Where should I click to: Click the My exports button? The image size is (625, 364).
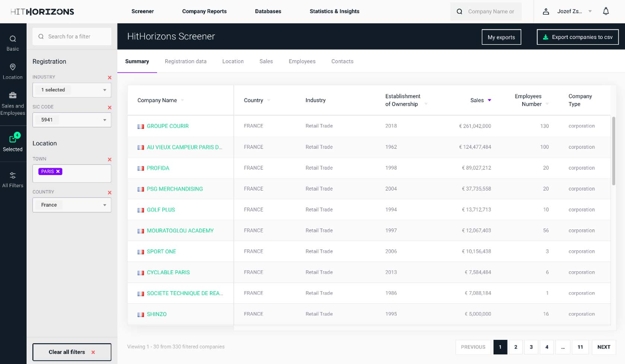coord(501,37)
